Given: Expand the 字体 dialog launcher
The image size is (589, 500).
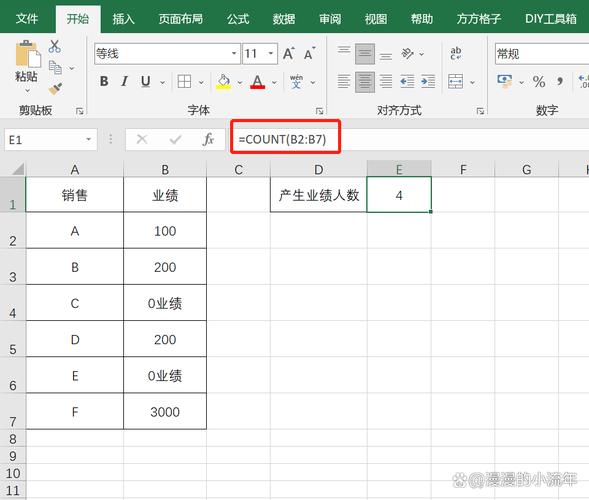Looking at the screenshot, I should (319, 111).
